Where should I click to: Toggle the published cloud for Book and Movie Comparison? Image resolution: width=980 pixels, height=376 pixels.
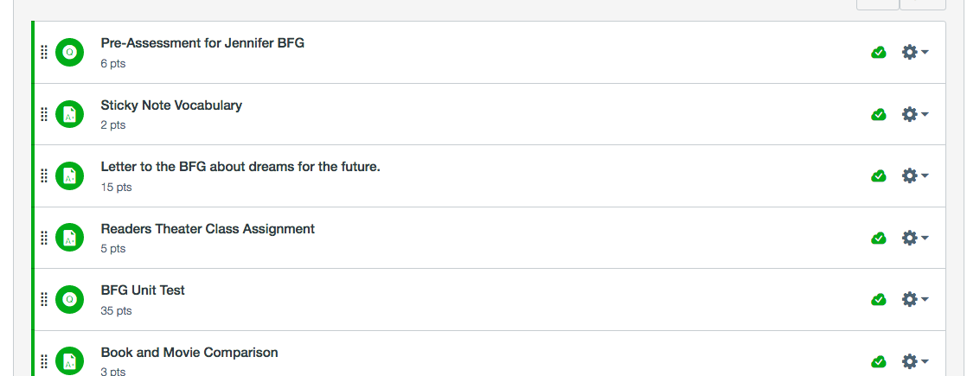click(879, 361)
